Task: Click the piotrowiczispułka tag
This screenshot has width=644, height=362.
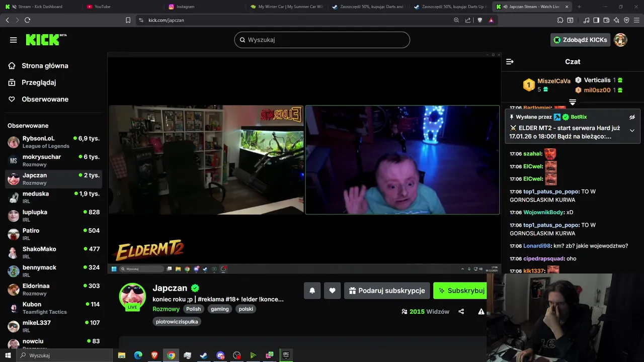Action: [x=177, y=322]
